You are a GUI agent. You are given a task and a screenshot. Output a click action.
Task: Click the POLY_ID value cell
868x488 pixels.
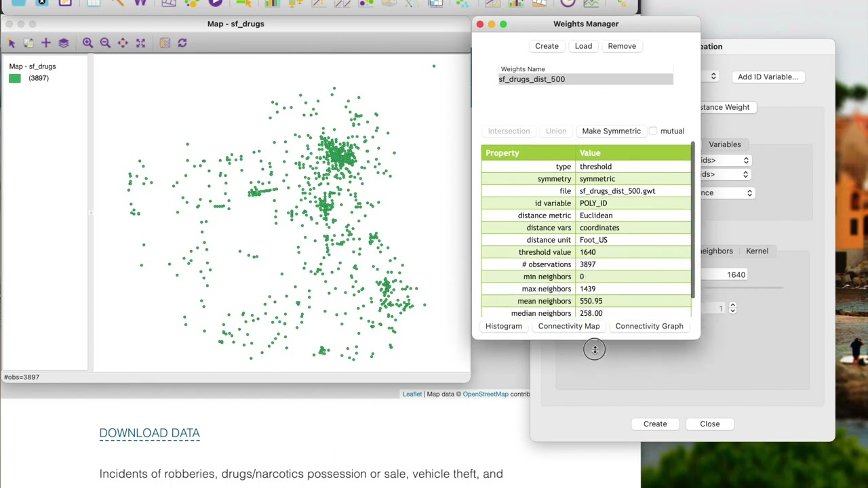633,203
